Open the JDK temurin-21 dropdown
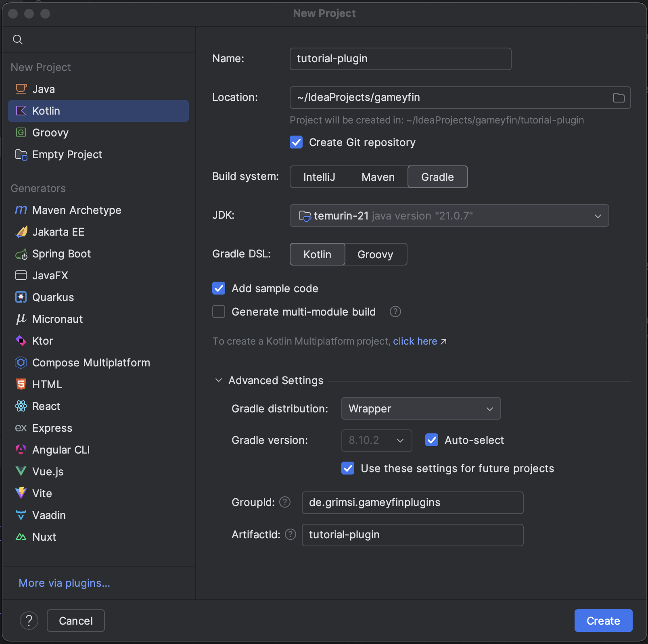648x644 pixels. [449, 215]
